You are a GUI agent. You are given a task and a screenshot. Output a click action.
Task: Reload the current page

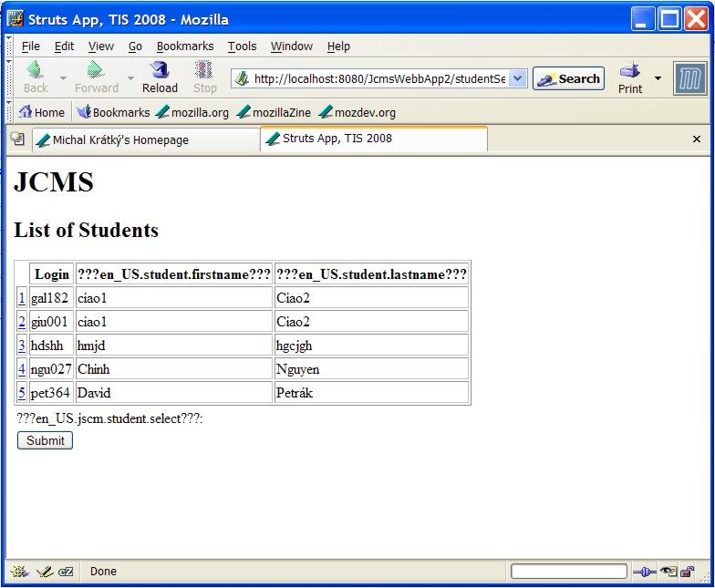(160, 77)
